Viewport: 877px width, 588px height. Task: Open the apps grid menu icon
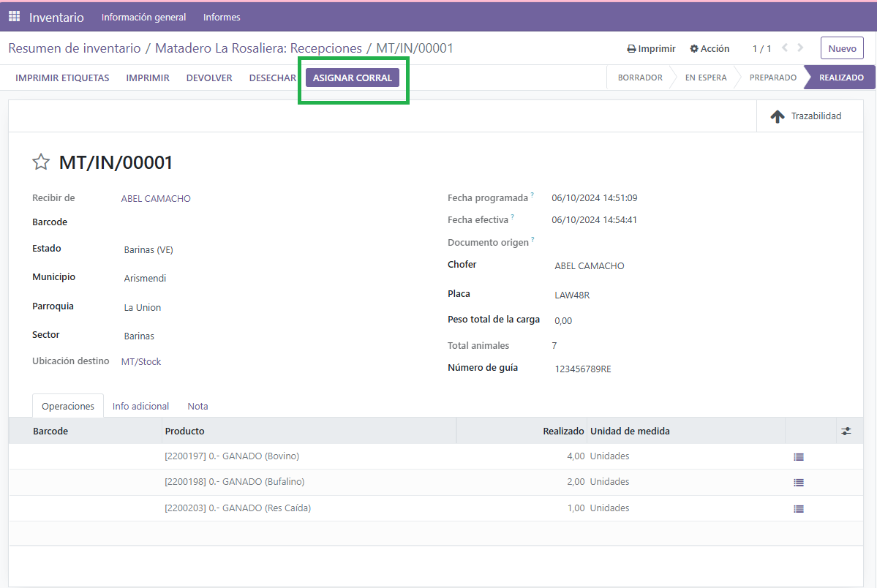click(15, 17)
